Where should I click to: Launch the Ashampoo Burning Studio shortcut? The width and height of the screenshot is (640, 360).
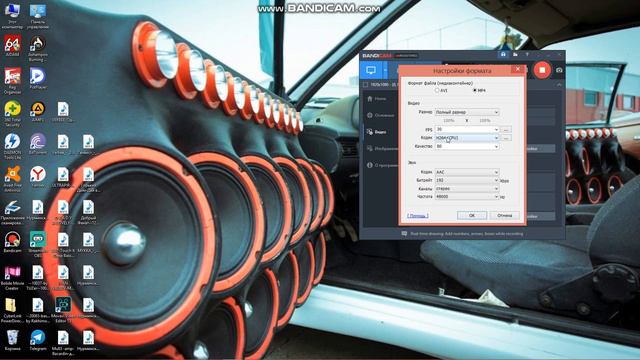pyautogui.click(x=38, y=48)
